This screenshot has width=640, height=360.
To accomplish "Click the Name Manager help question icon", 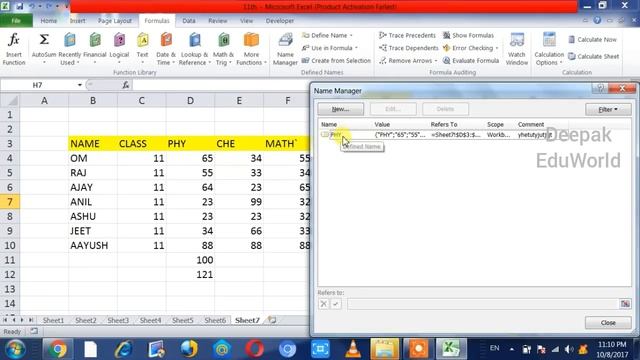I will click(600, 88).
